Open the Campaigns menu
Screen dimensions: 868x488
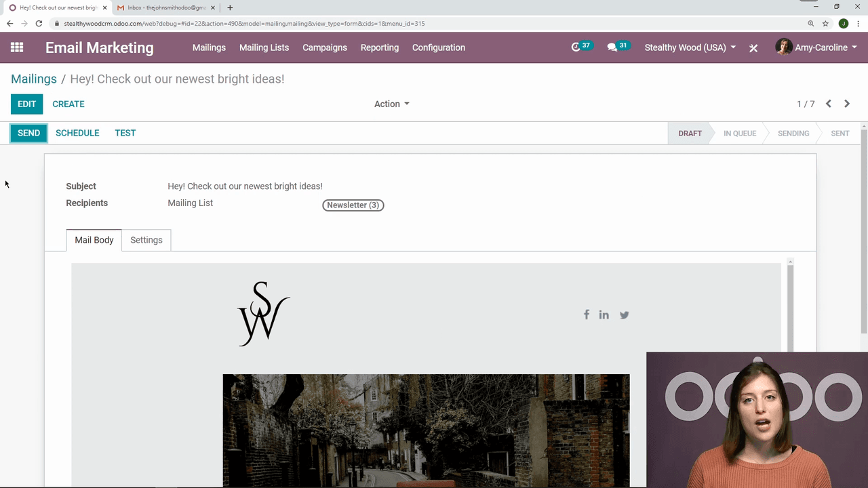325,47
